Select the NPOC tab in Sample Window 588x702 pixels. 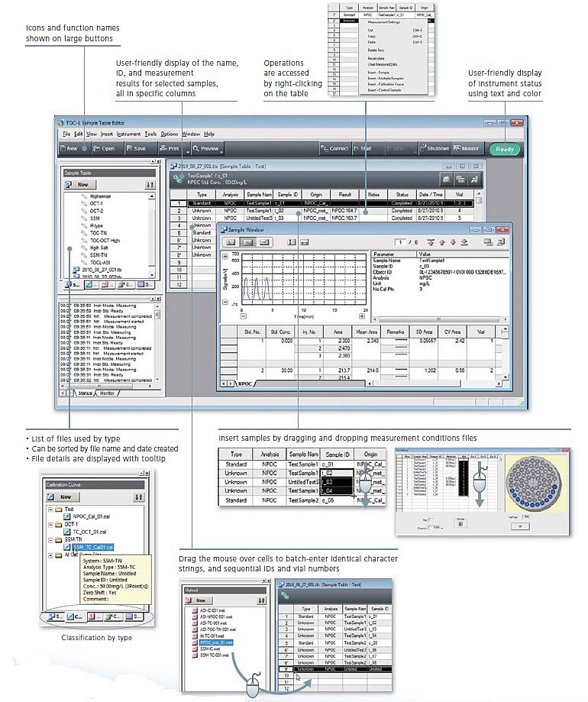pos(247,383)
